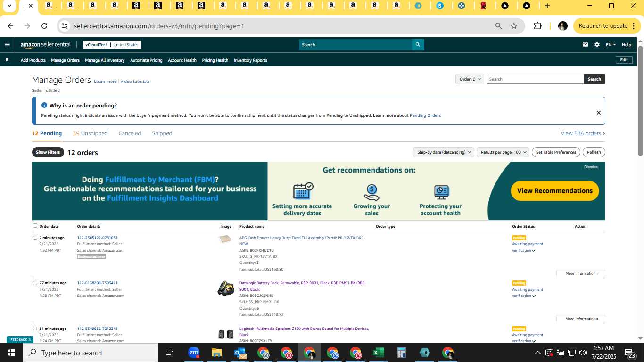
Task: Click Set Table Preferences button
Action: (x=556, y=152)
